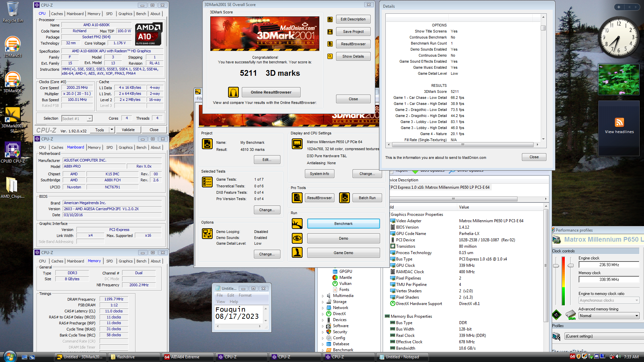The width and height of the screenshot is (644, 362).
Task: Open the Format menu in Notepad
Action: (x=245, y=295)
